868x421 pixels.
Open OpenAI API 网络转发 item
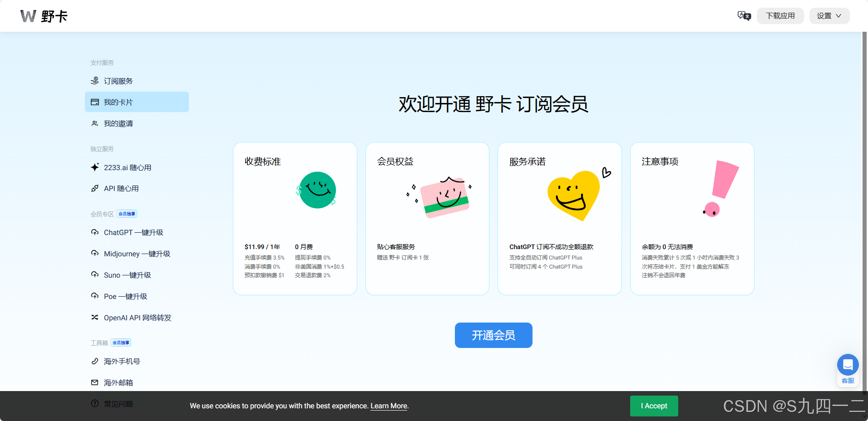[137, 318]
